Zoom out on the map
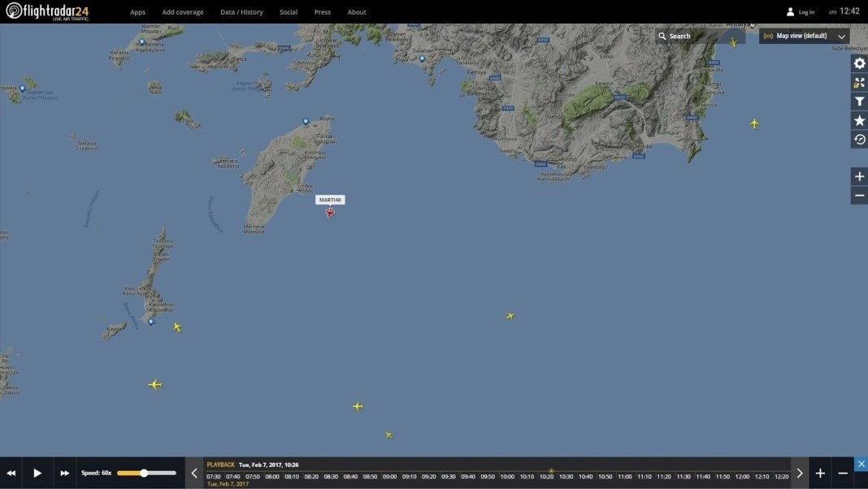868x489 pixels. 859,196
